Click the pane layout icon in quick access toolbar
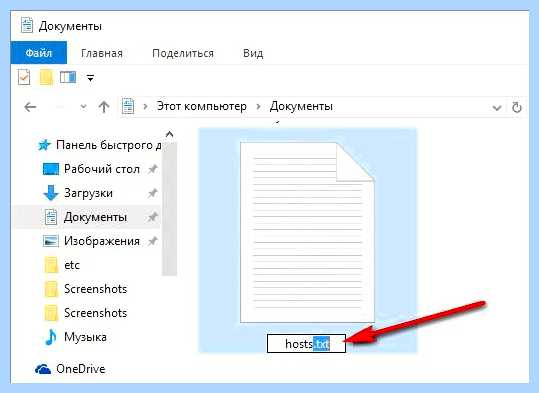The width and height of the screenshot is (539, 393). tap(68, 77)
